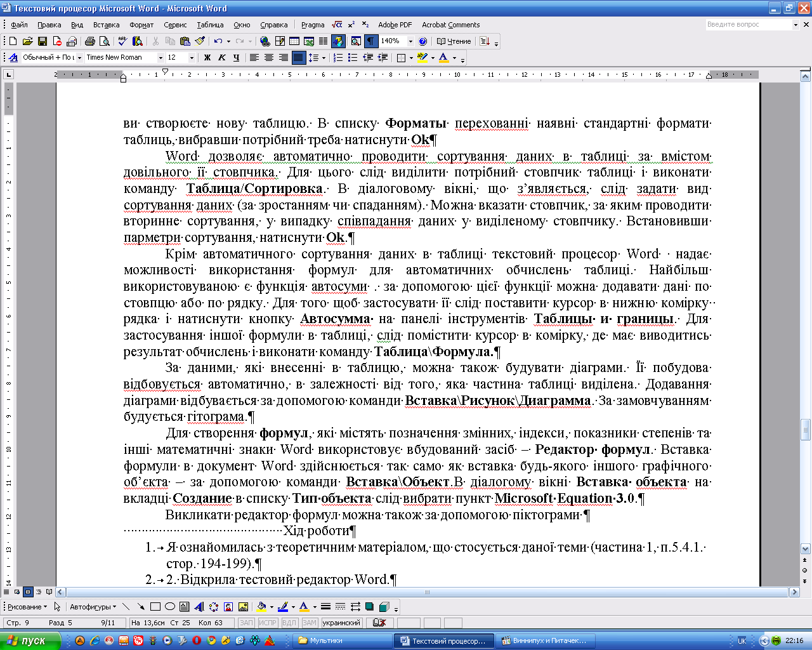This screenshot has height=650, width=812.
Task: Click the Чтение reading layout button
Action: (x=454, y=41)
